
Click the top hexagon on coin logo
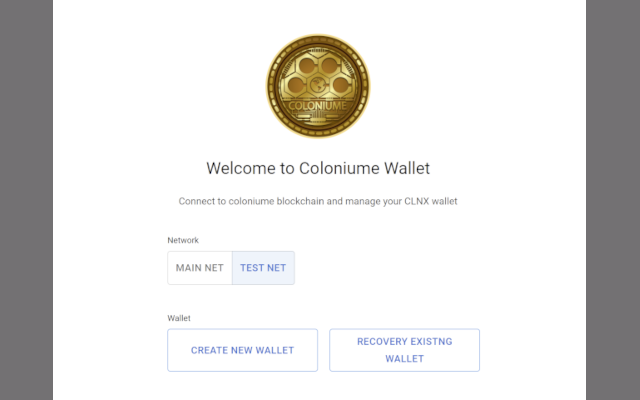pos(317,58)
